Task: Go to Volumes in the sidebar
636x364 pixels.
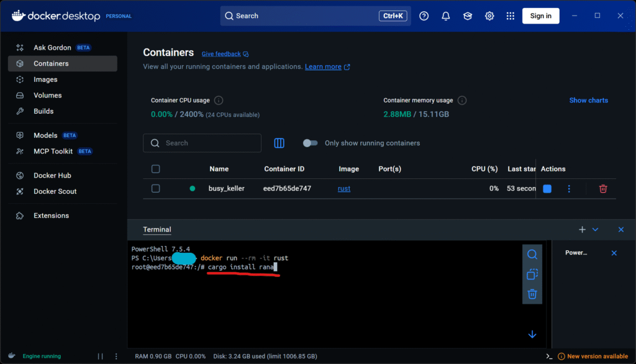Action: [x=47, y=96]
